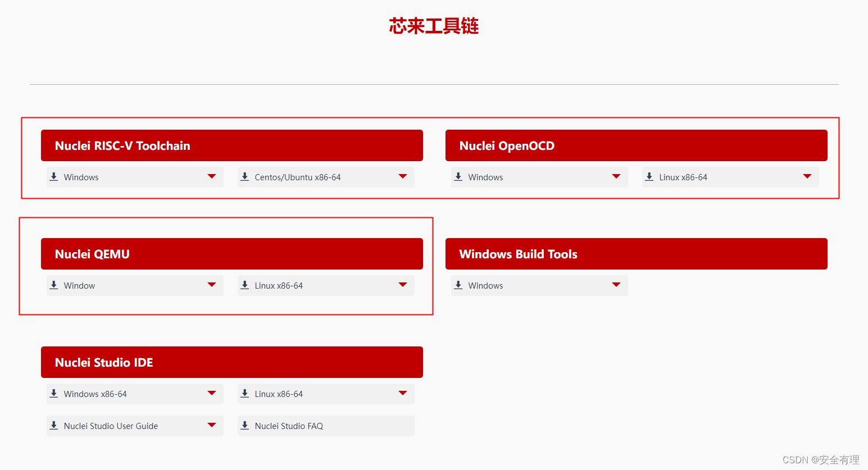Click download icon beside Toolchain Windows

pos(54,177)
